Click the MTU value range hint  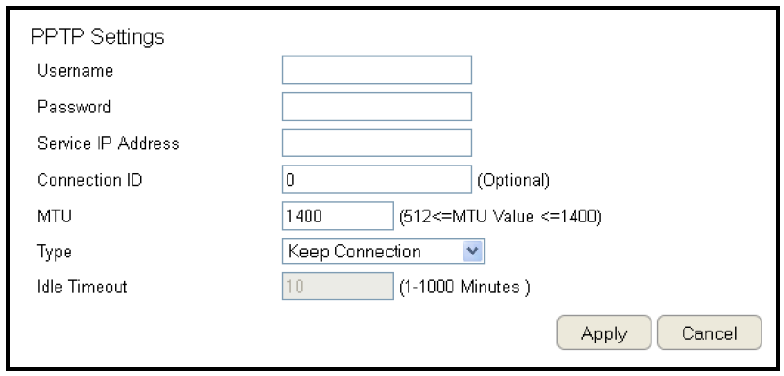point(500,216)
